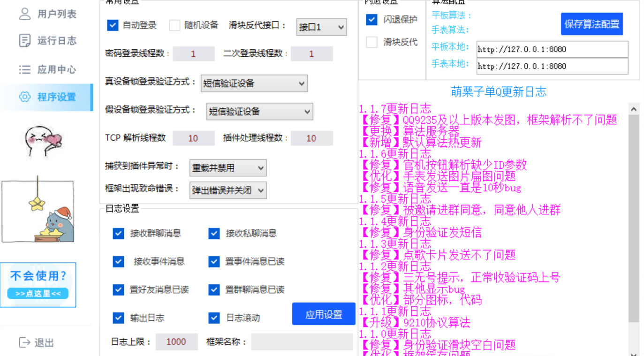
Task: Open the 框架出现致命错误 dropdown
Action: click(228, 190)
